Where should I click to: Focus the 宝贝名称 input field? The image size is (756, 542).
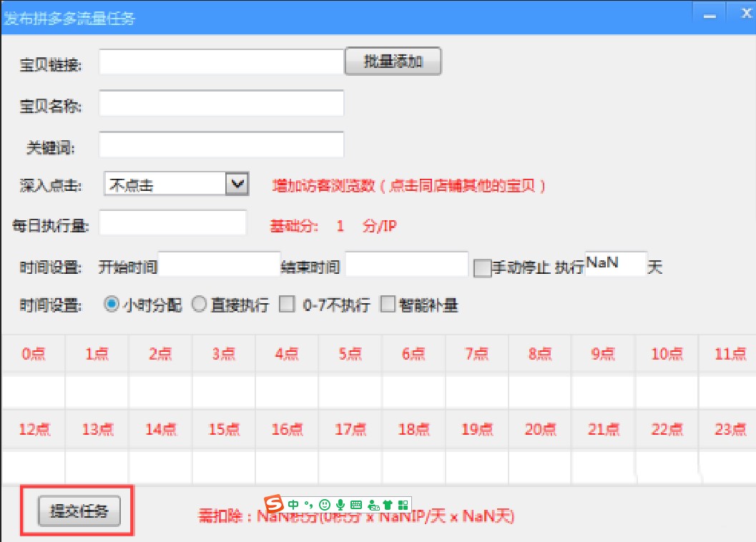[221, 103]
